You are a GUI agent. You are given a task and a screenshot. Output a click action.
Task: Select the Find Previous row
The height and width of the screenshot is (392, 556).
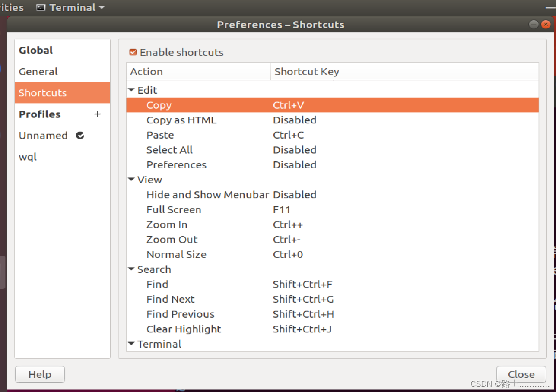point(332,314)
